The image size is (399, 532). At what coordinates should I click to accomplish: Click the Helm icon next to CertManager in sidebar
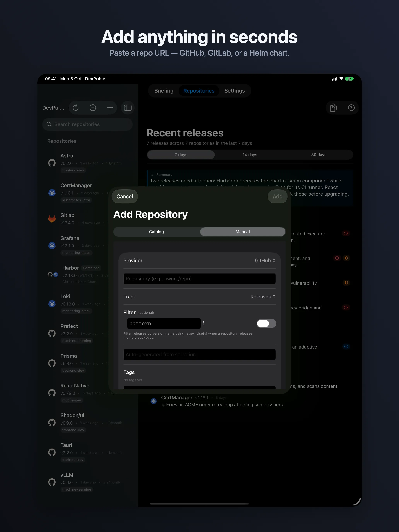52,193
